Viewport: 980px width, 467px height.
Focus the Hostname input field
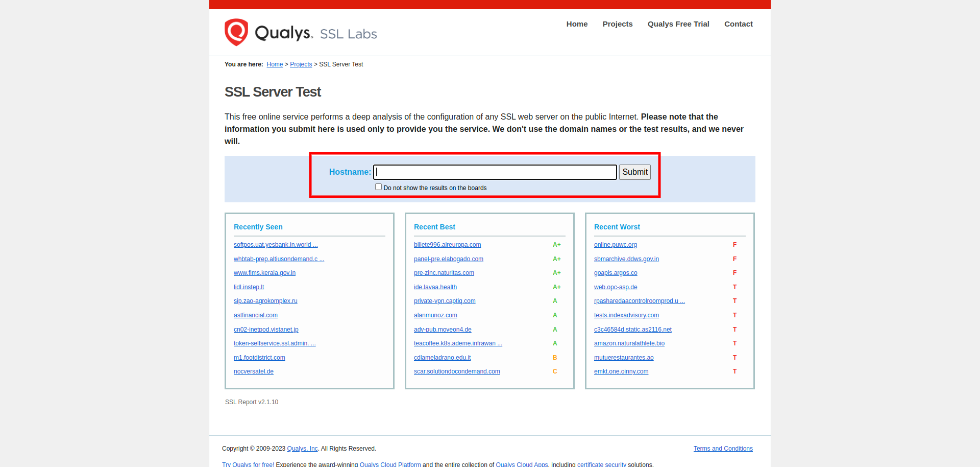pyautogui.click(x=495, y=172)
